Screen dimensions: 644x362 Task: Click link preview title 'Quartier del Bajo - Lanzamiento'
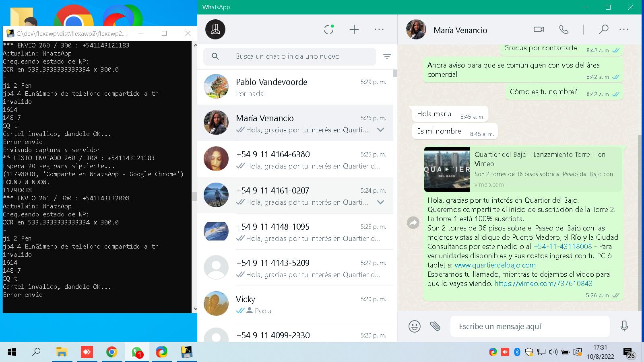(540, 159)
